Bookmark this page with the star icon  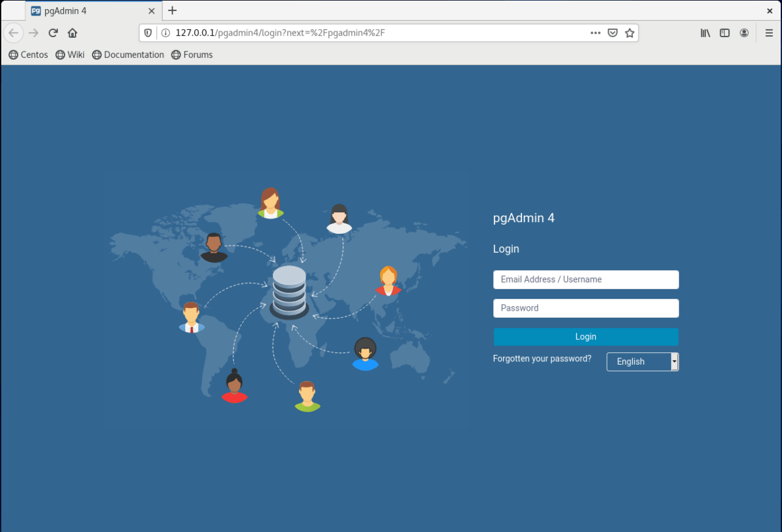(630, 33)
